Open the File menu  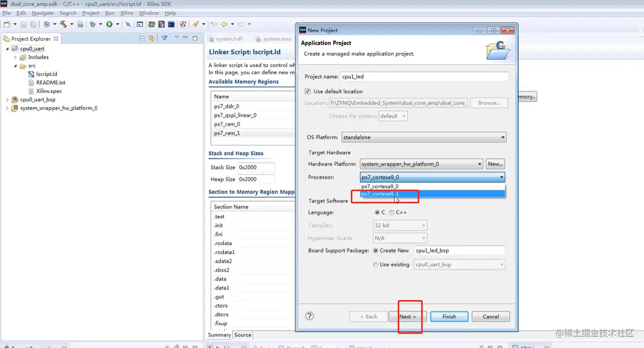(x=6, y=13)
